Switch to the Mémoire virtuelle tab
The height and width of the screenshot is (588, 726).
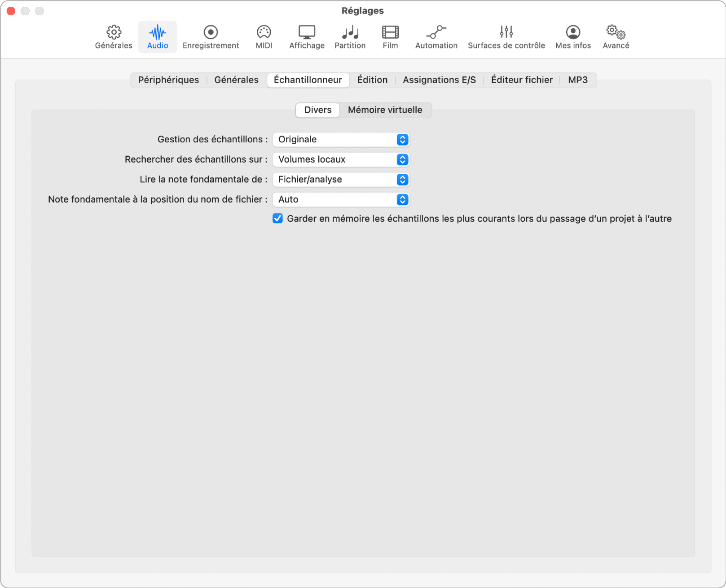pyautogui.click(x=385, y=110)
